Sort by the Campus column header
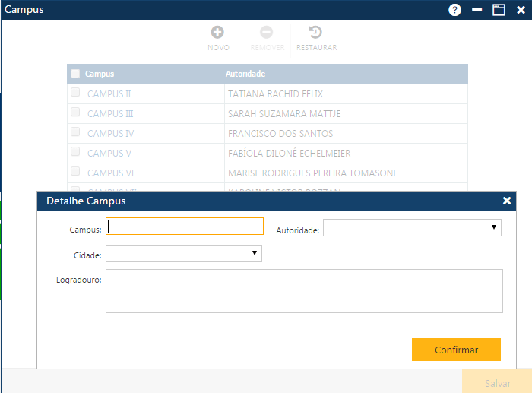 [x=100, y=74]
